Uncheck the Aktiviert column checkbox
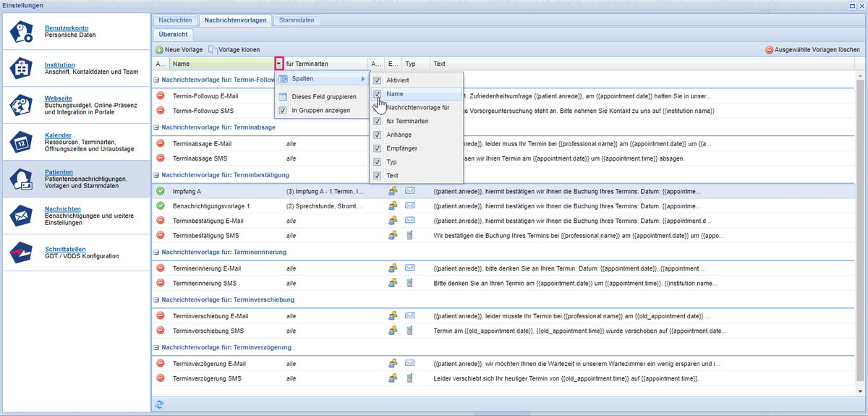Viewport: 868px width, 416px height. pyautogui.click(x=377, y=80)
